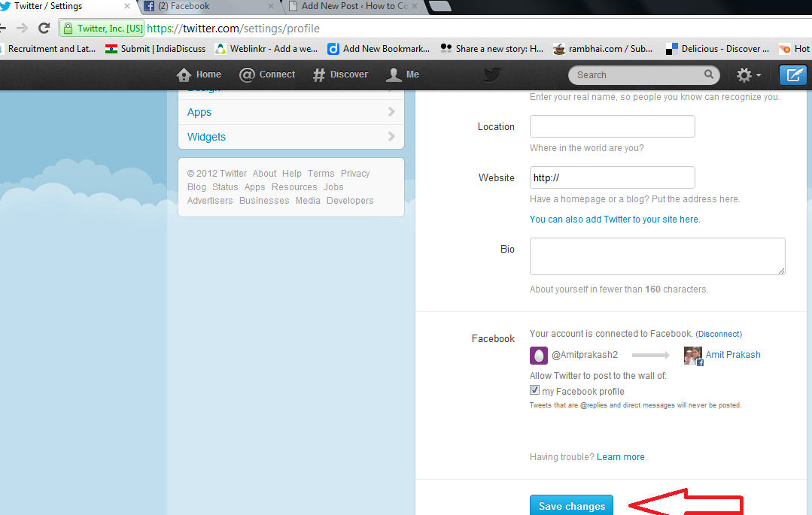Image resolution: width=812 pixels, height=515 pixels.
Task: Click the Advertisers footer link
Action: point(210,200)
